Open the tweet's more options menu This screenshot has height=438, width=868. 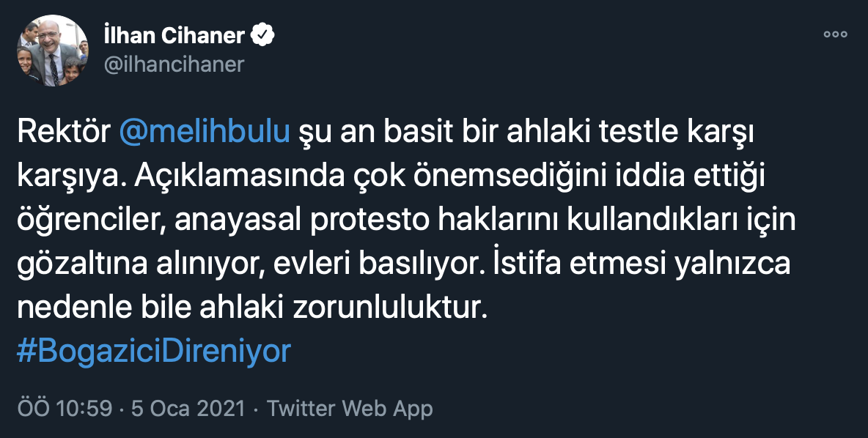(835, 34)
